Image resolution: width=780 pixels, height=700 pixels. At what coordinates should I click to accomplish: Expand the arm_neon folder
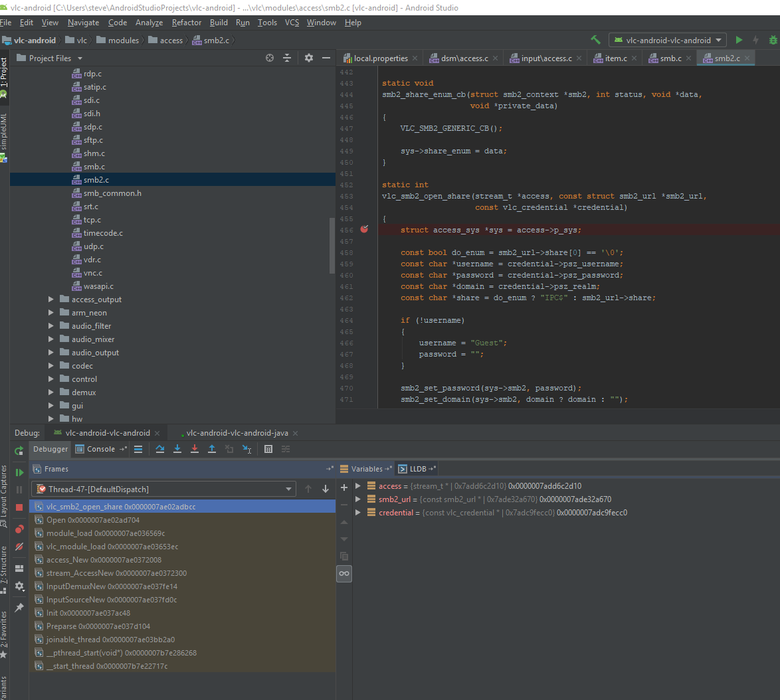[x=50, y=313]
